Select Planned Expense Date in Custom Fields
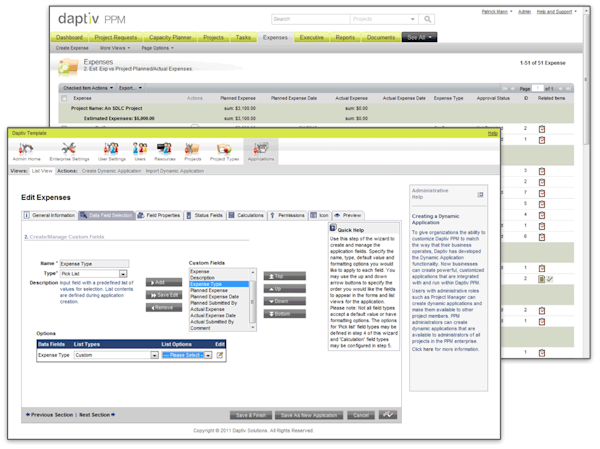Screen dimensions: 600x449 coord(215,297)
